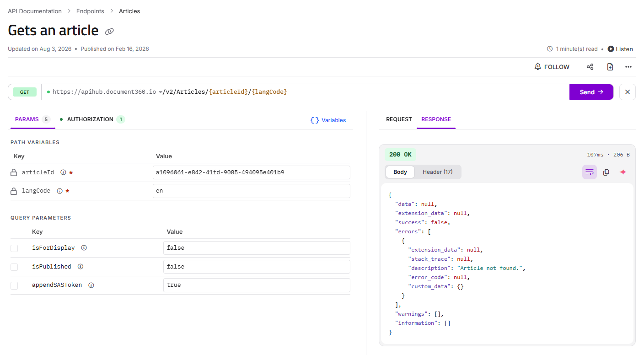
Task: Click "Updated on Aug 3, 2026" text
Action: pos(40,49)
